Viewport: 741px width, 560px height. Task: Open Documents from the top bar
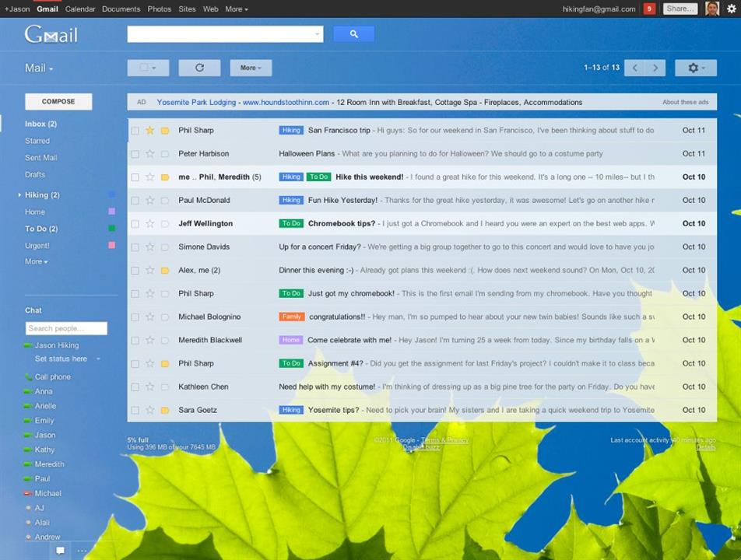point(121,9)
